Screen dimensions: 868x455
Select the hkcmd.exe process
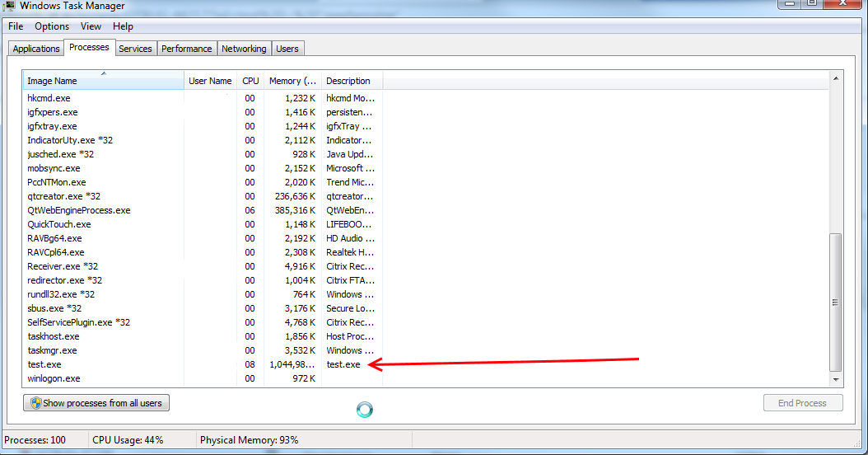click(49, 98)
